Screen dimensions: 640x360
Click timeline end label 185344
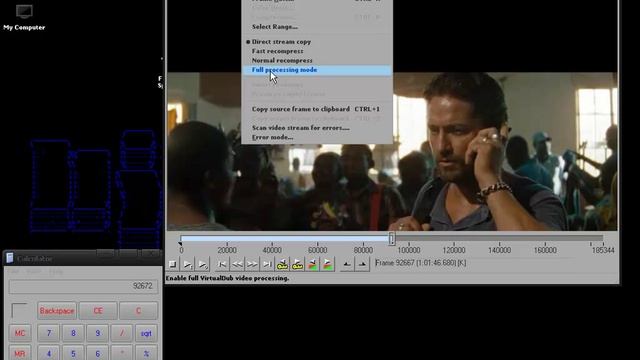603,250
